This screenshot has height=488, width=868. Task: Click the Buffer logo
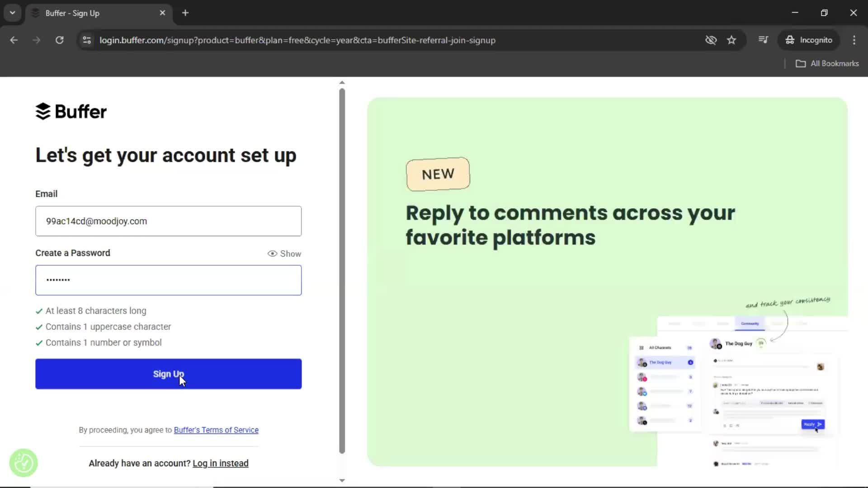[71, 111]
